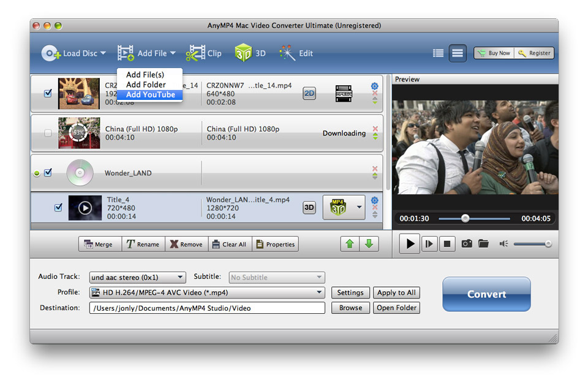588x385 pixels.
Task: Open the 3D settings tool
Action: [250, 53]
